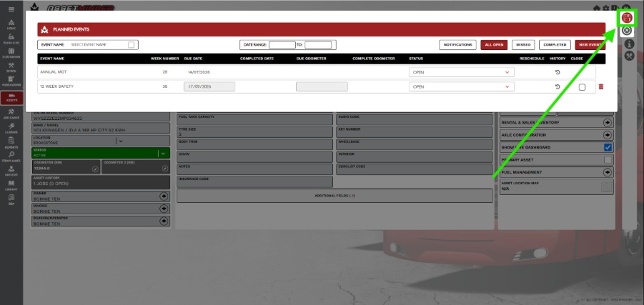Image resolution: width=644 pixels, height=305 pixels.
Task: Open Job Cards in the sidebar
Action: click(11, 114)
